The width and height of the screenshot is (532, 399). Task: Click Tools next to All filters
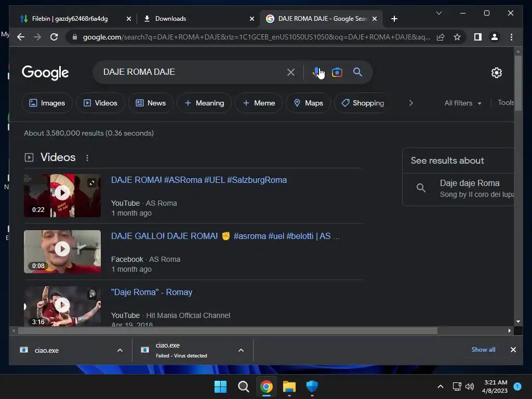click(506, 102)
